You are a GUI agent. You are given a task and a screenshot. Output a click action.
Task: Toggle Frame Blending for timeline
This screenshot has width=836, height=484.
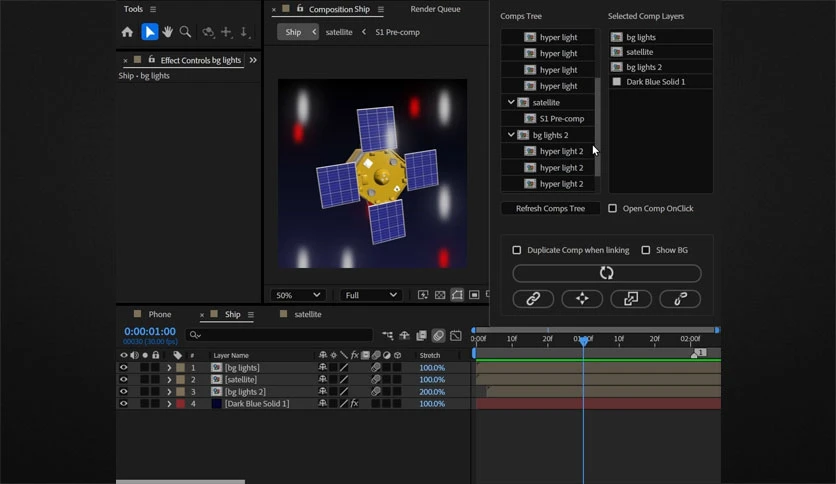click(x=421, y=335)
